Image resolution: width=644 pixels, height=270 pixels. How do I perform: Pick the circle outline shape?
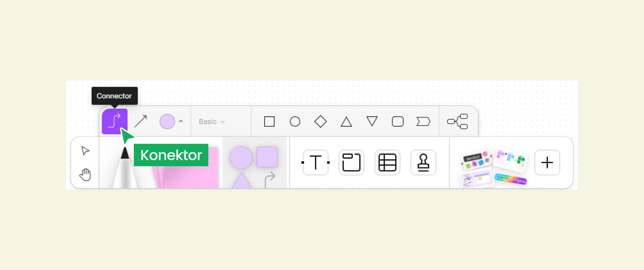click(295, 122)
